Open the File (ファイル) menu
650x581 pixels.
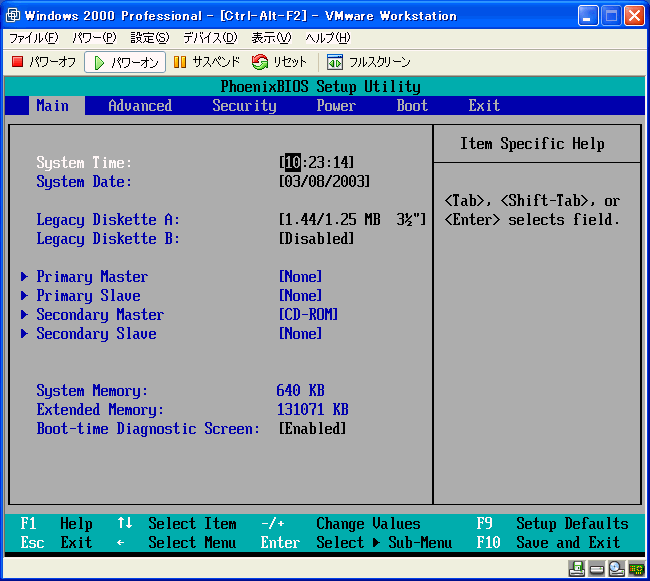click(33, 38)
